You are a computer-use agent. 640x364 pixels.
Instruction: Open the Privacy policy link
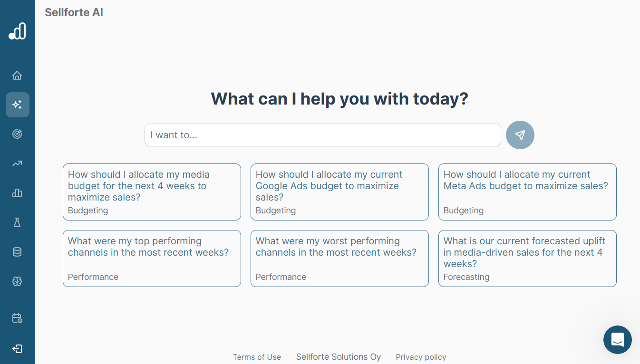(421, 357)
